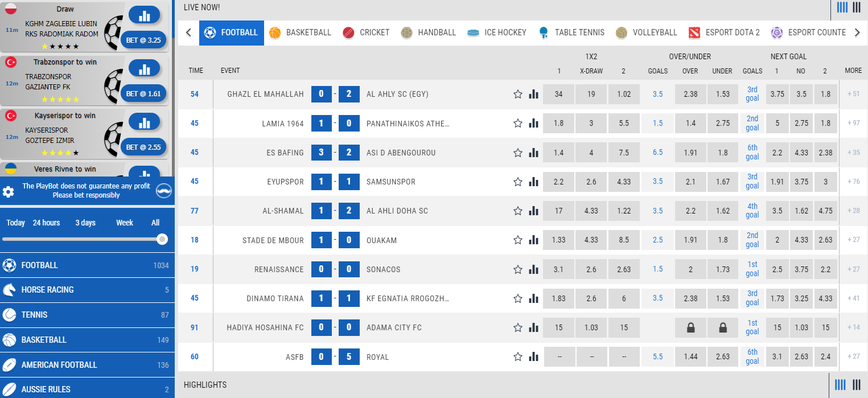Click locked Over odds for Hadiya Hosahina

click(690, 327)
